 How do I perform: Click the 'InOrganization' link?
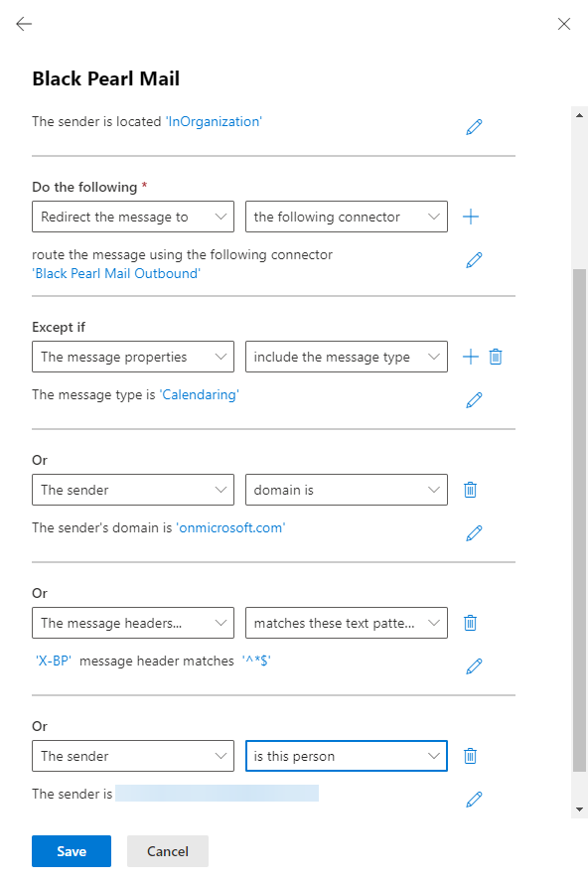214,121
